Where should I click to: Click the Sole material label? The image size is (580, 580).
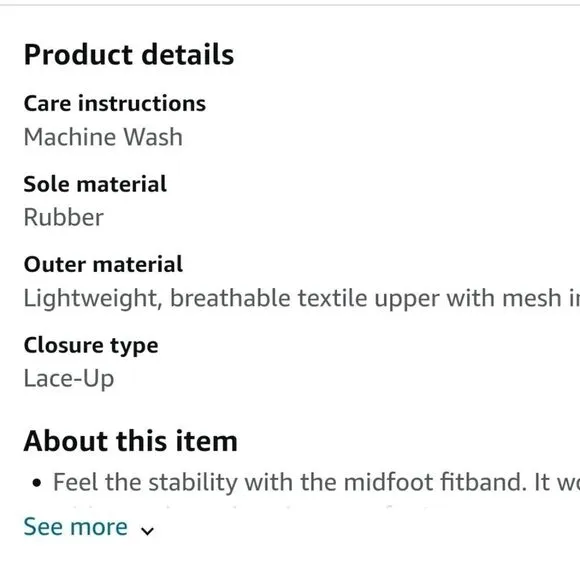[95, 184]
